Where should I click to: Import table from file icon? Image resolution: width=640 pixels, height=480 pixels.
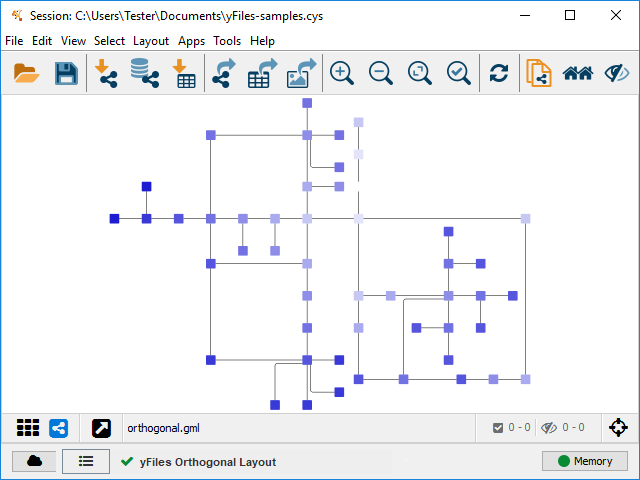(x=184, y=73)
